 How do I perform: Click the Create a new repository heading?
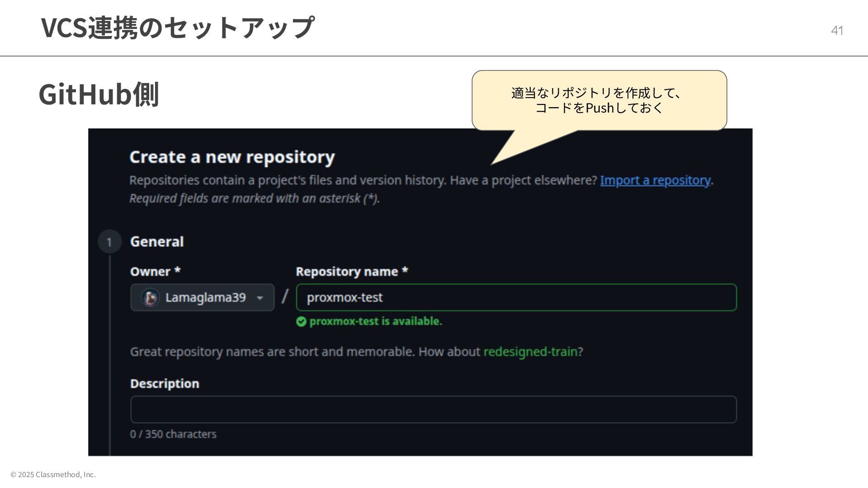coord(232,157)
